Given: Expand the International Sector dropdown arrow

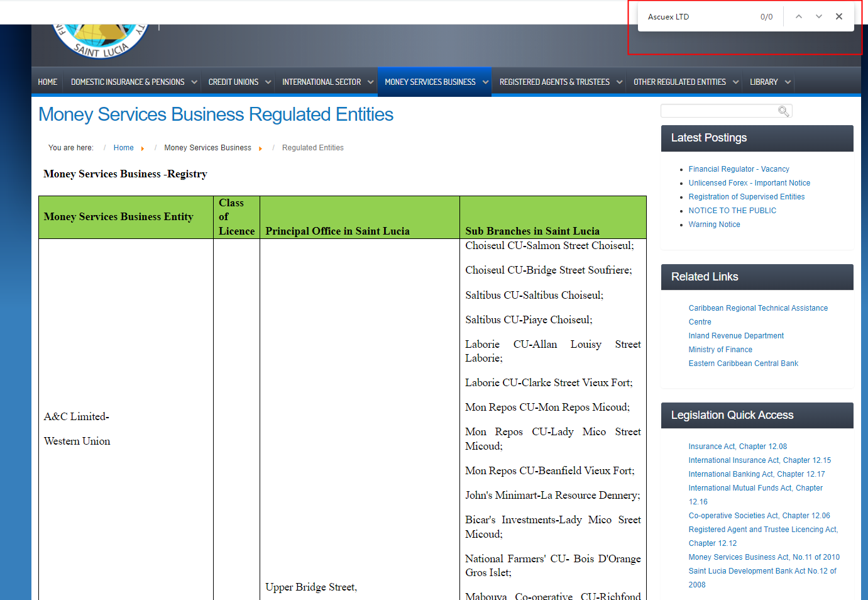Looking at the screenshot, I should pos(371,82).
